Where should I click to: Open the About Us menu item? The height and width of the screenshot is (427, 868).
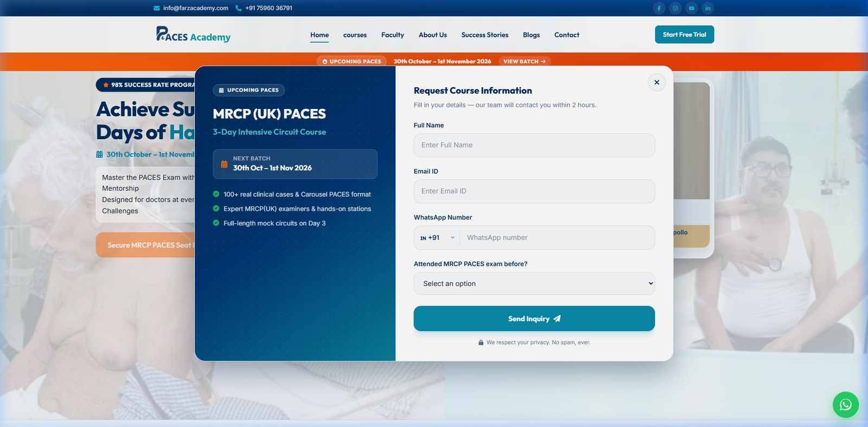[x=433, y=35]
